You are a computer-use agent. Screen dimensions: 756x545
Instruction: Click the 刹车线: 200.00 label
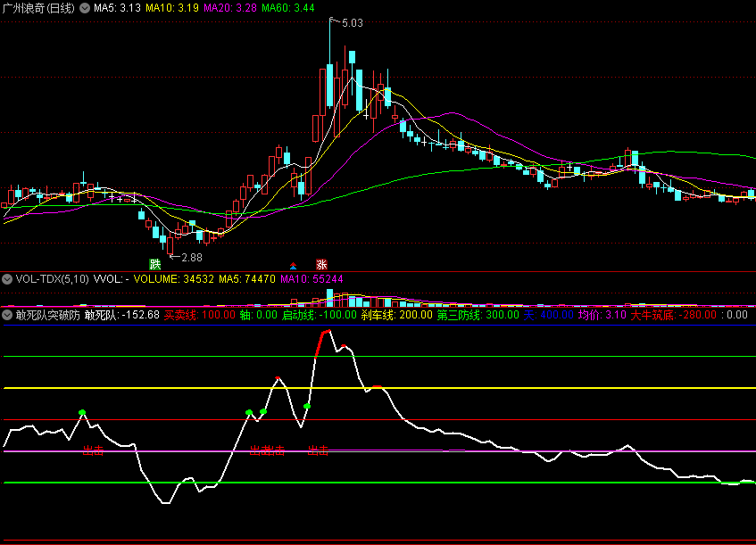coord(397,315)
